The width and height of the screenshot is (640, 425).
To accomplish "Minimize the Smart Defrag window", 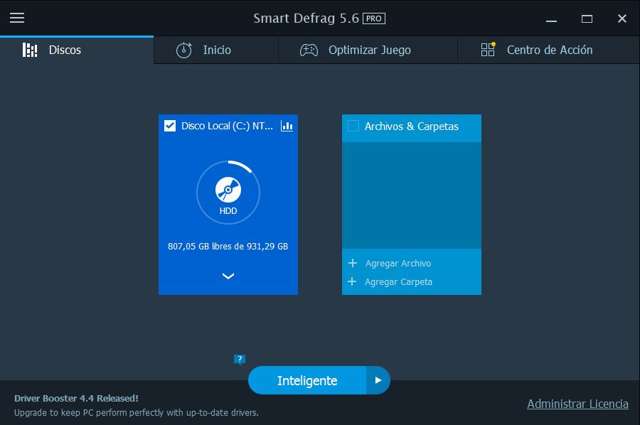I will (551, 19).
